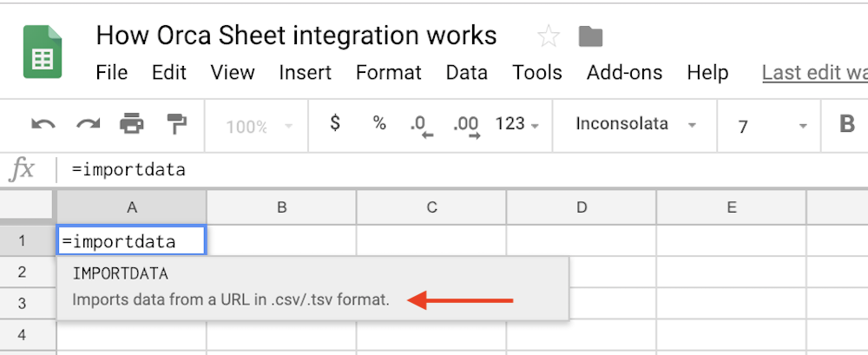868x355 pixels.
Task: Select the paint format tool
Action: click(176, 125)
